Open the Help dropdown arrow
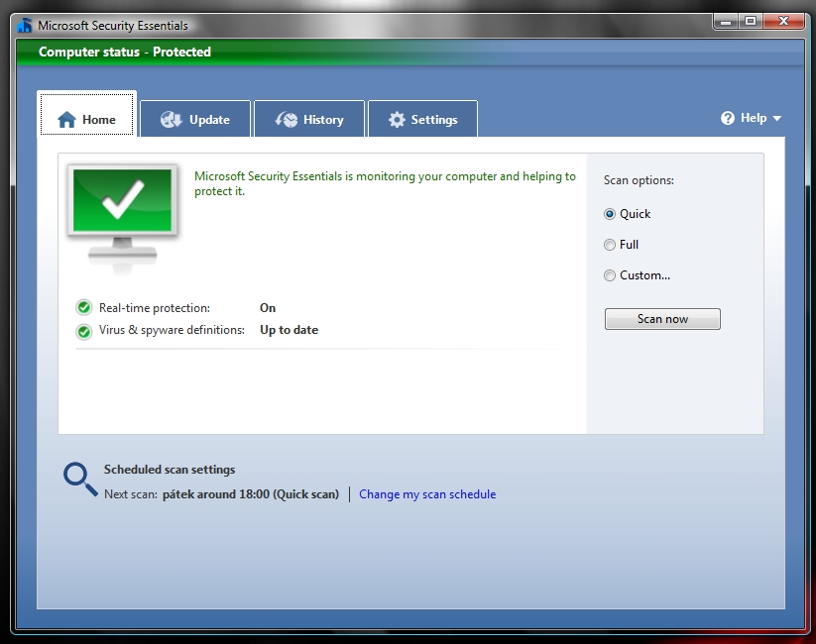 777,119
